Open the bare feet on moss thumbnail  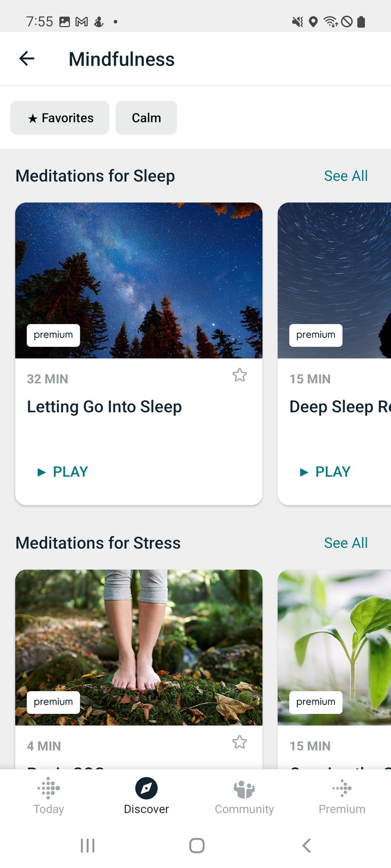(139, 647)
